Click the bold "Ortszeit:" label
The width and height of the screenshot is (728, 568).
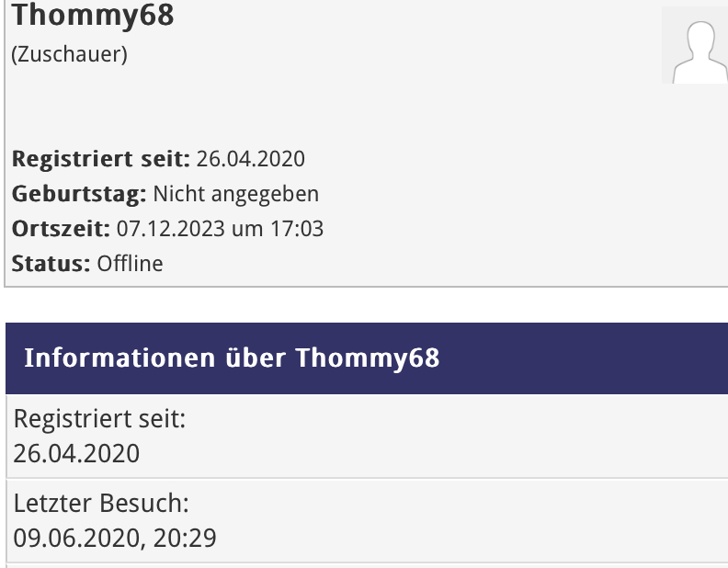61,229
